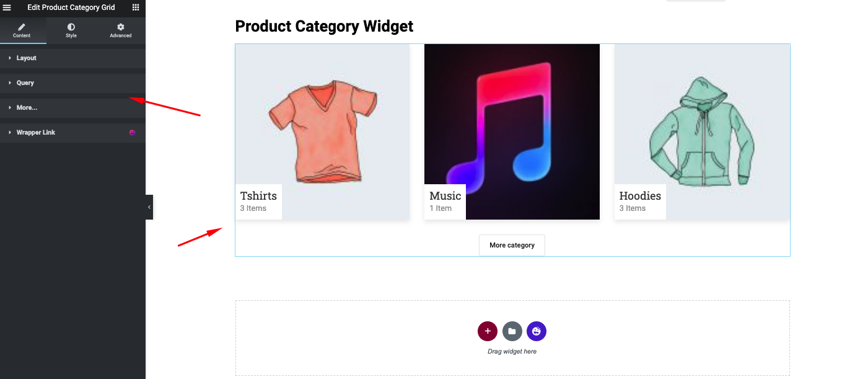Expand the Query section
The width and height of the screenshot is (868, 379).
(x=25, y=83)
